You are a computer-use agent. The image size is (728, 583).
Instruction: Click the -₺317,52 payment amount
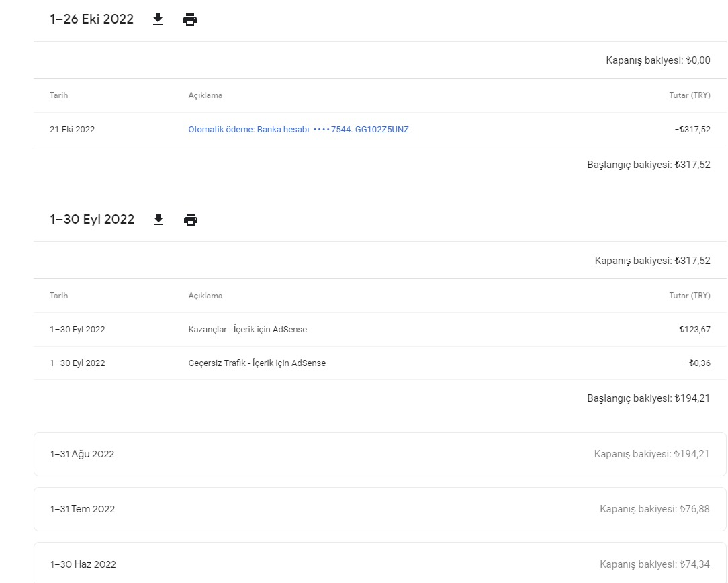click(x=692, y=130)
